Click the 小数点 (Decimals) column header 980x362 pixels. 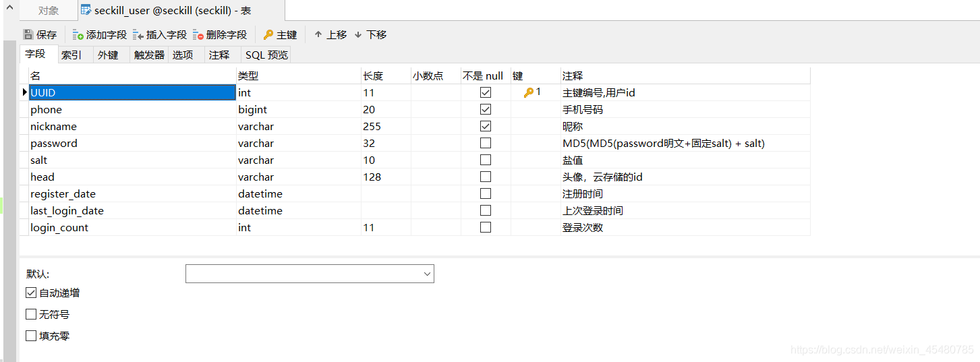pyautogui.click(x=436, y=76)
